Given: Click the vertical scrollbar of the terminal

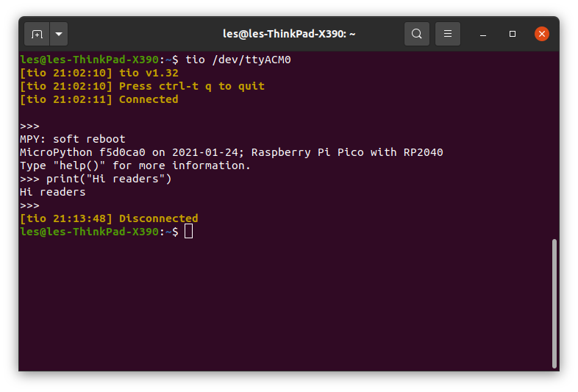Looking at the screenshot, I should (554, 303).
